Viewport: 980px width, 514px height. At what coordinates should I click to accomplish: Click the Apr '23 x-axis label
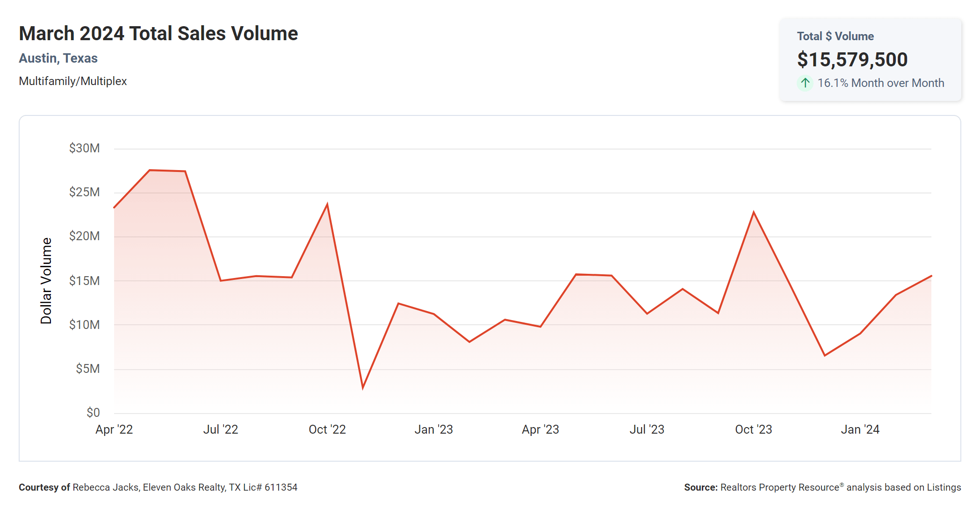point(540,429)
